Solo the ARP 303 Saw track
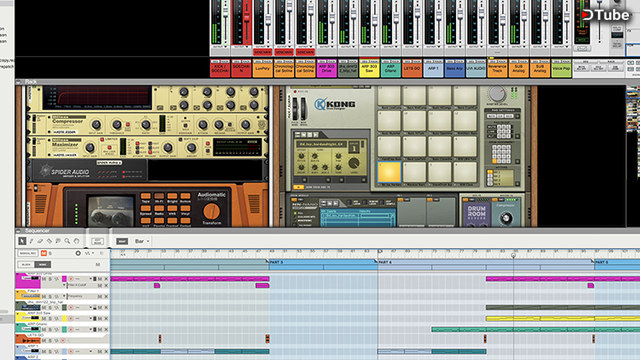Screen dimensions: 640x360 (x=50, y=318)
